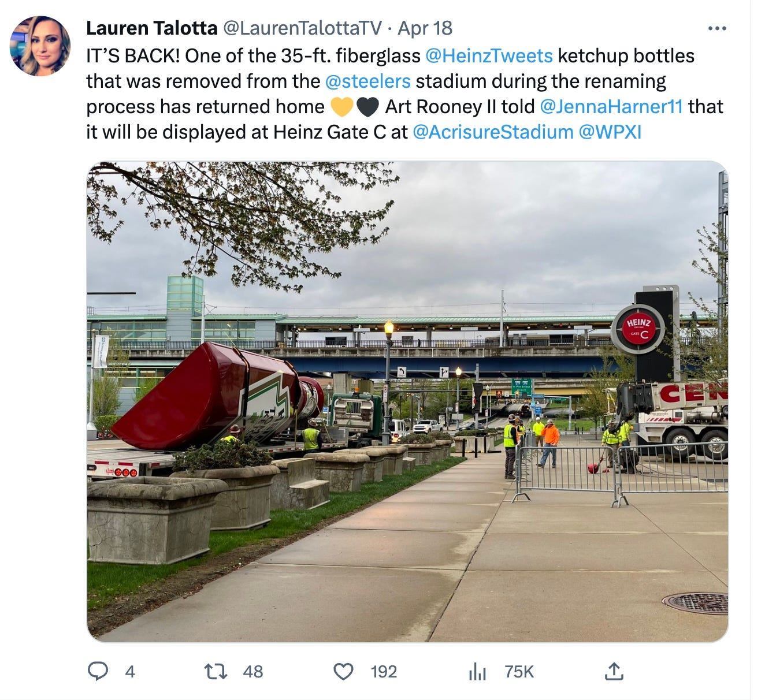View analytics via bar chart icon
This screenshot has height=700, width=765.
tap(477, 671)
